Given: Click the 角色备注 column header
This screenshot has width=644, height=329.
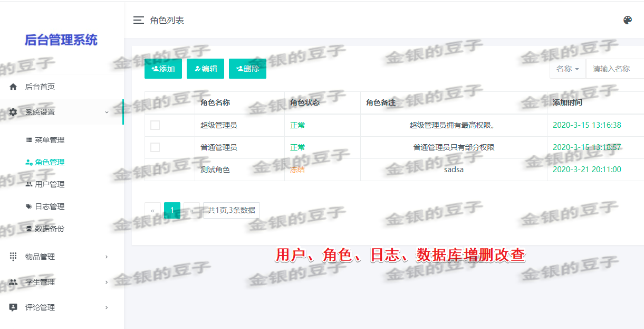Looking at the screenshot, I should tap(381, 102).
